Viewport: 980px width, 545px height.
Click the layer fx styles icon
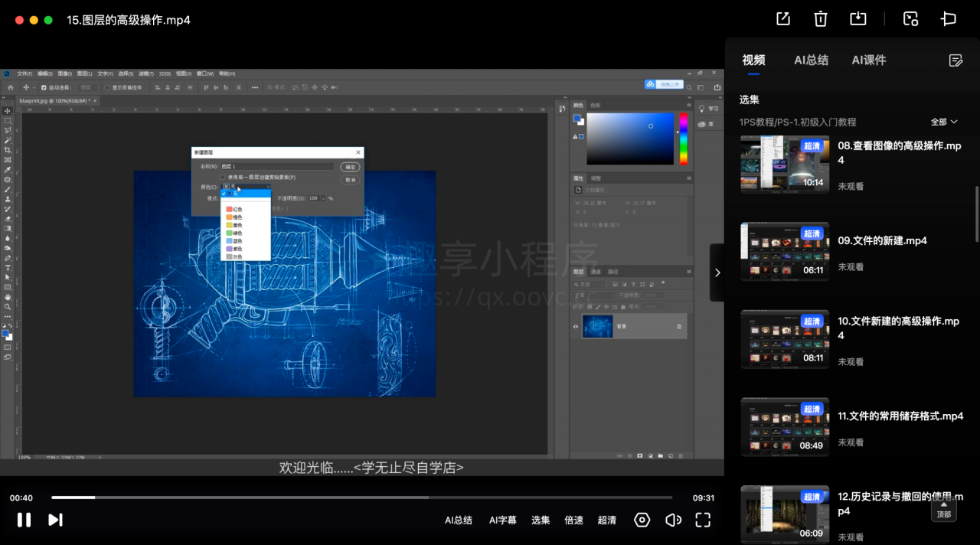[630, 455]
